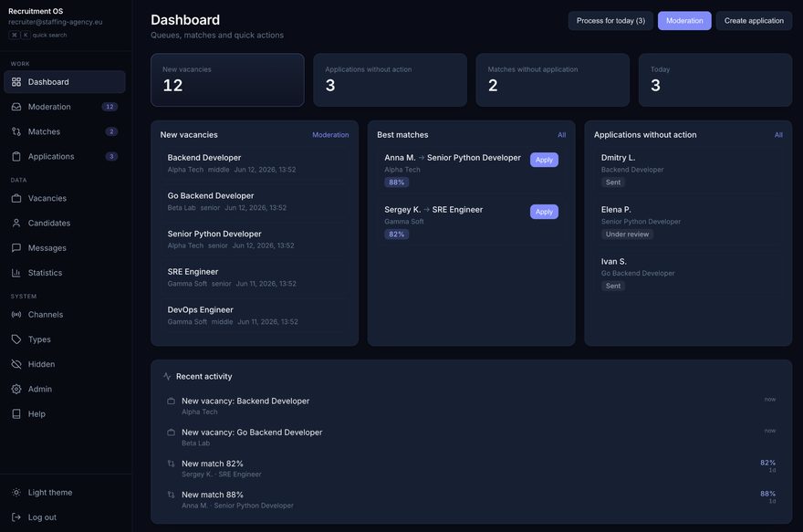The width and height of the screenshot is (803, 532).
Task: Open the Backend Developer vacancy row
Action: point(255,163)
